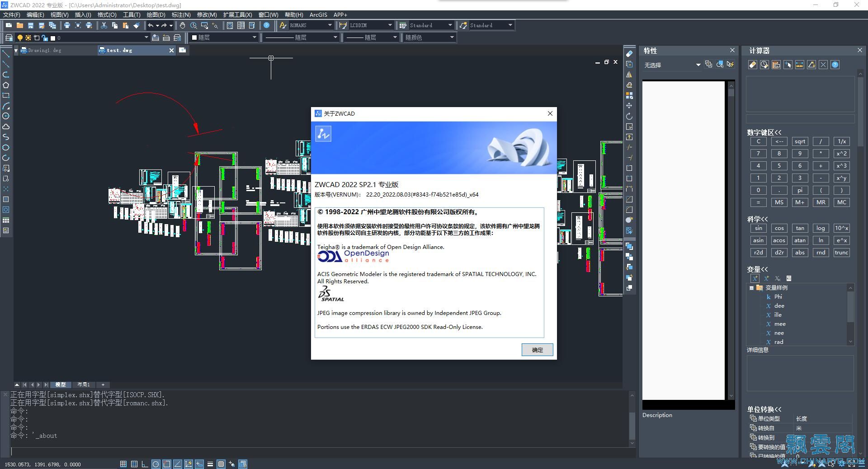Toggle Grid display in status bar

tap(134, 464)
